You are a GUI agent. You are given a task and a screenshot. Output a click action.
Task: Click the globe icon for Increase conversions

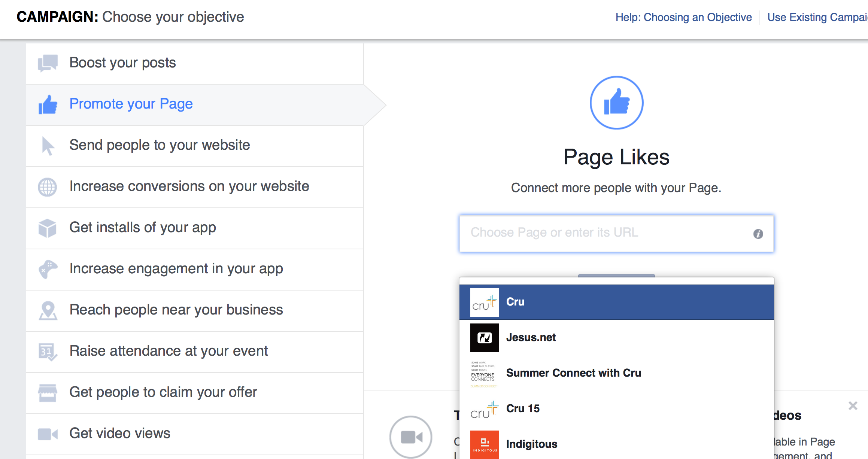coord(47,187)
